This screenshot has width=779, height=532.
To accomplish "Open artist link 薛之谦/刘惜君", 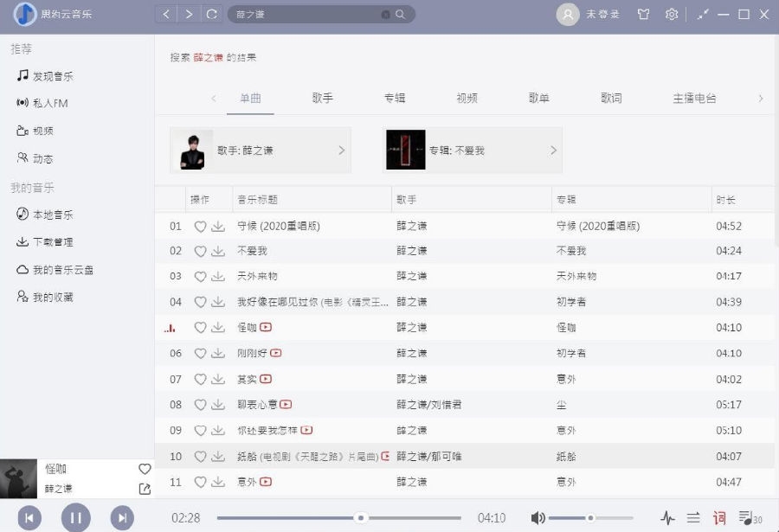I will click(429, 404).
